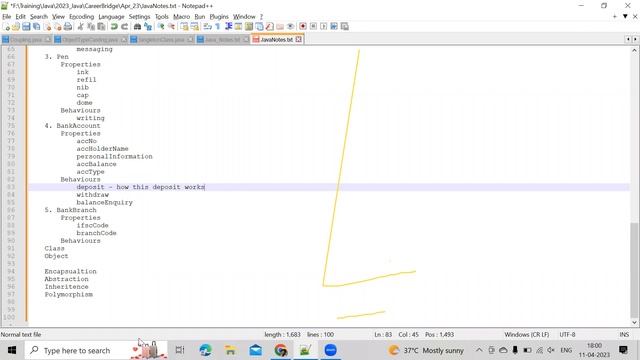Click the Save All toolbar icon
The height and width of the screenshot is (360, 640).
pyautogui.click(x=36, y=27)
